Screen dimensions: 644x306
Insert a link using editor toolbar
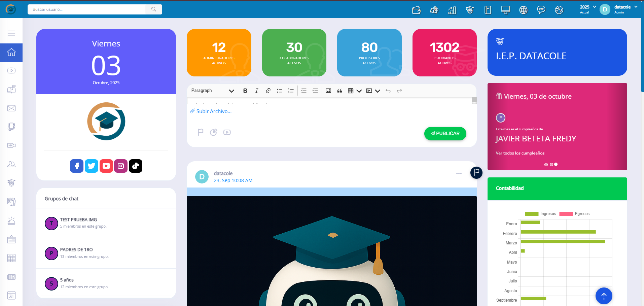coord(268,91)
